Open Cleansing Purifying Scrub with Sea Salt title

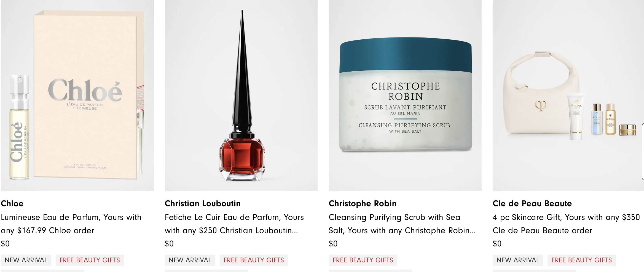click(x=402, y=224)
